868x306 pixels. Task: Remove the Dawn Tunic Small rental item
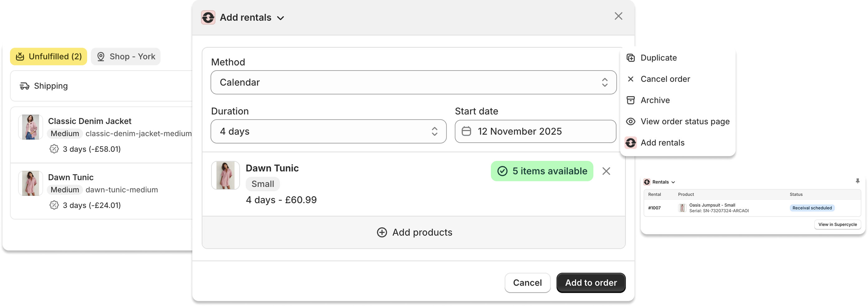coord(606,171)
